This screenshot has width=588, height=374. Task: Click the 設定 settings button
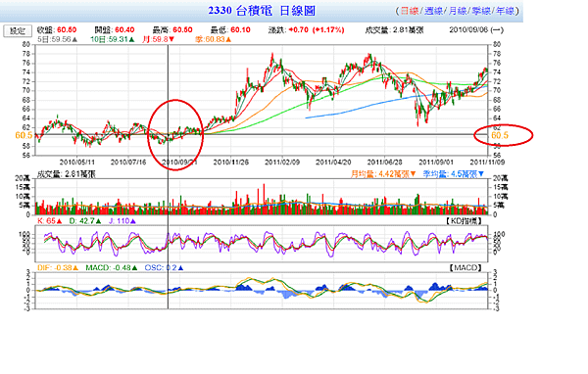18,30
